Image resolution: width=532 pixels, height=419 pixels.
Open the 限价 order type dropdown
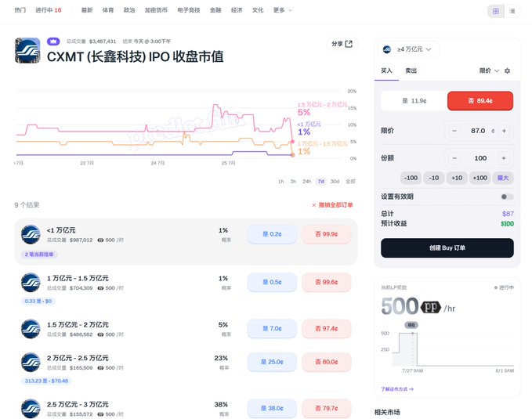(489, 70)
